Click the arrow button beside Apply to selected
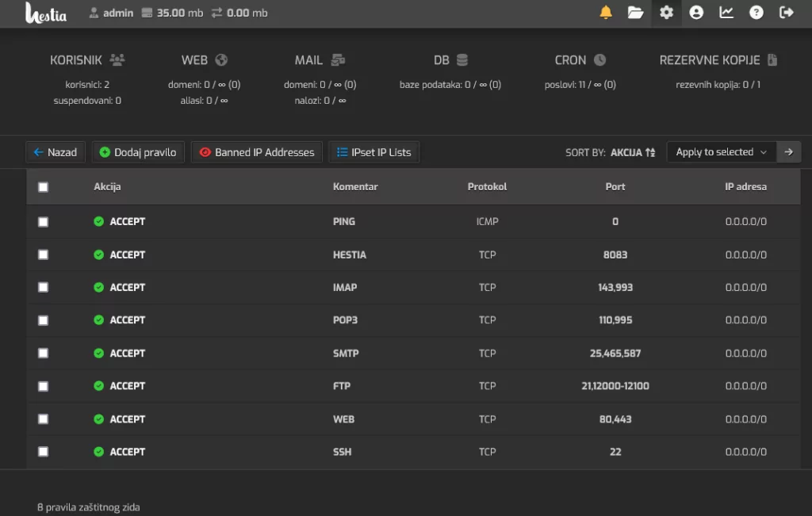 click(x=789, y=152)
